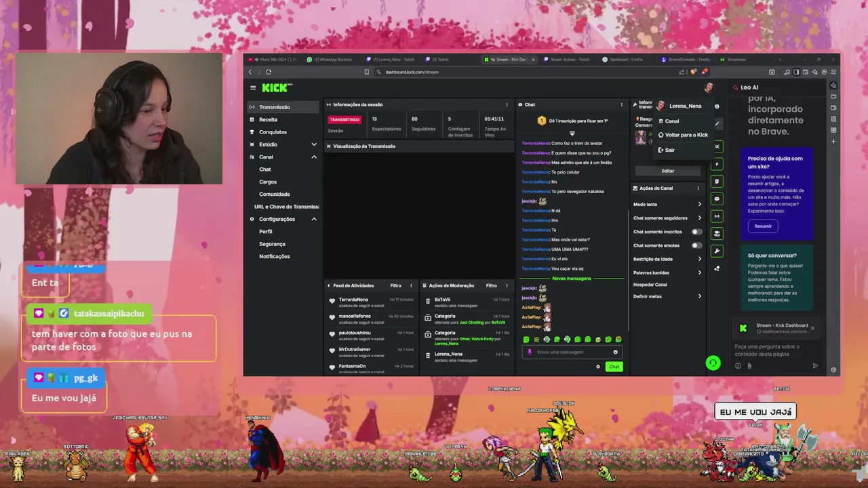Screen dimensions: 868x488
Task: Click the lightning bolt quick action icon
Action: pos(717,164)
